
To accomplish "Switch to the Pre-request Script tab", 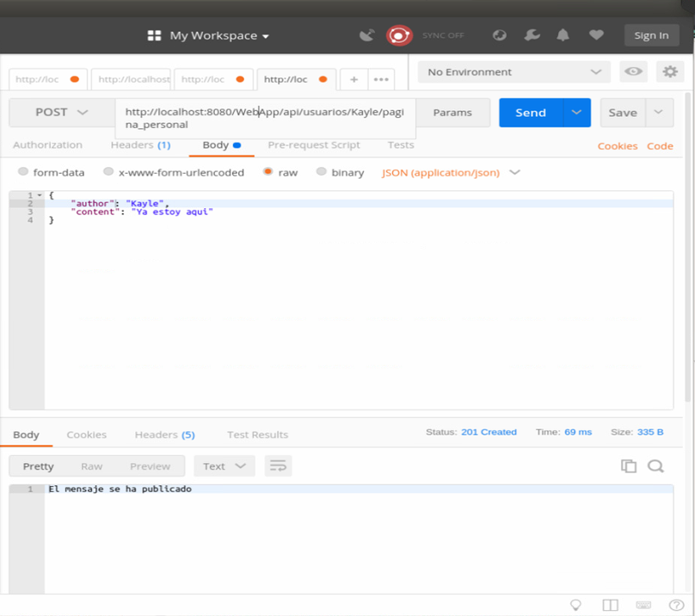I will pyautogui.click(x=314, y=145).
